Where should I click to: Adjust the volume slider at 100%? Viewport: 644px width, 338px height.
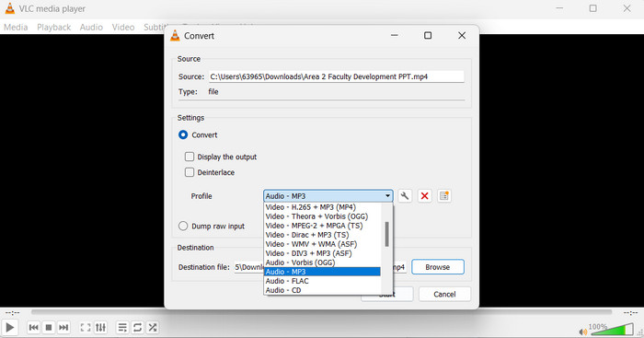tap(613, 330)
